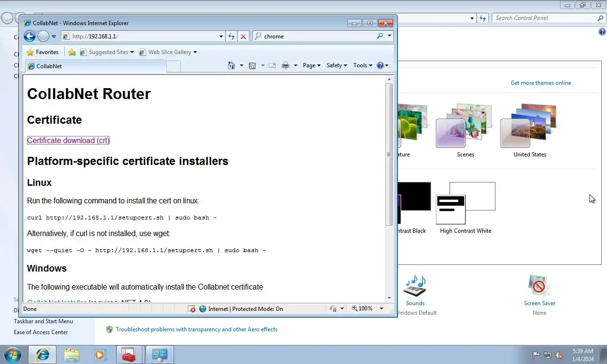Open Taskbar and Start Menu link
607x364 pixels.
43,321
